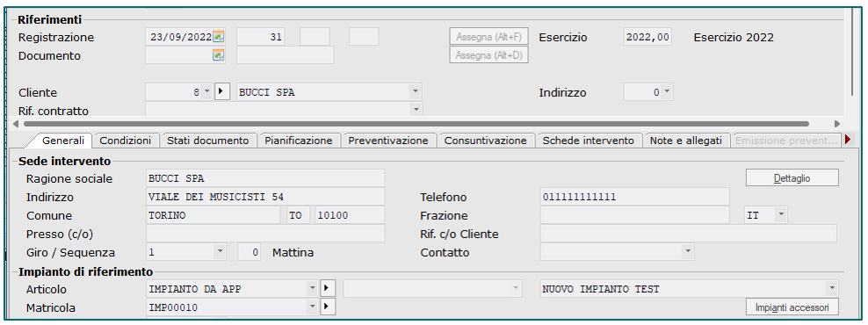Screen dimensions: 868x325
Task: Click Documento number input field
Action: [286, 55]
